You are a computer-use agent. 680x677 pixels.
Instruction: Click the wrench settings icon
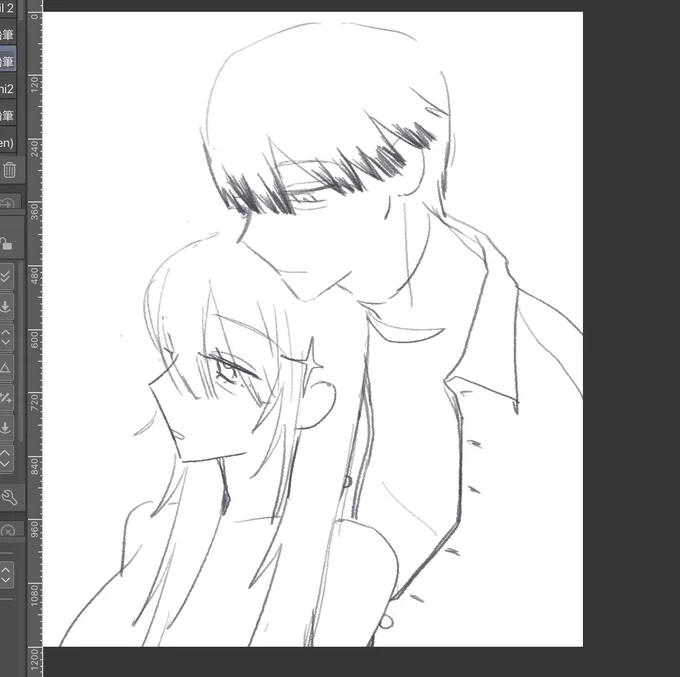pos(9,497)
